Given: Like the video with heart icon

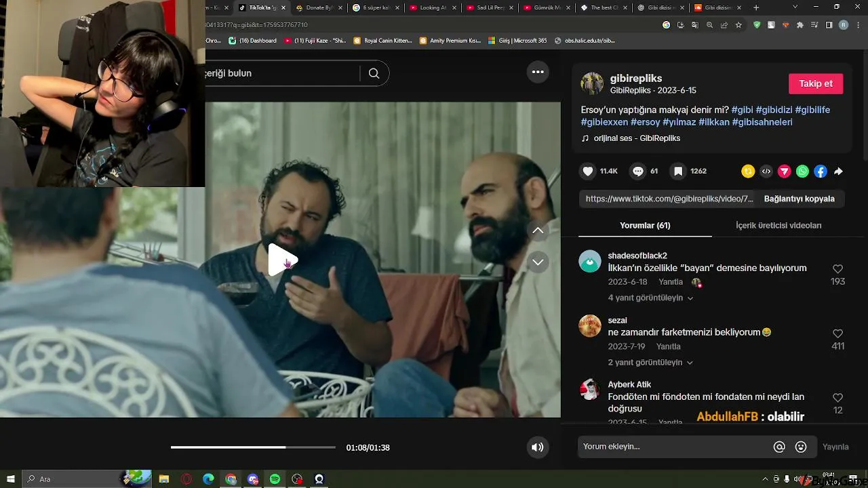Looking at the screenshot, I should tap(588, 171).
